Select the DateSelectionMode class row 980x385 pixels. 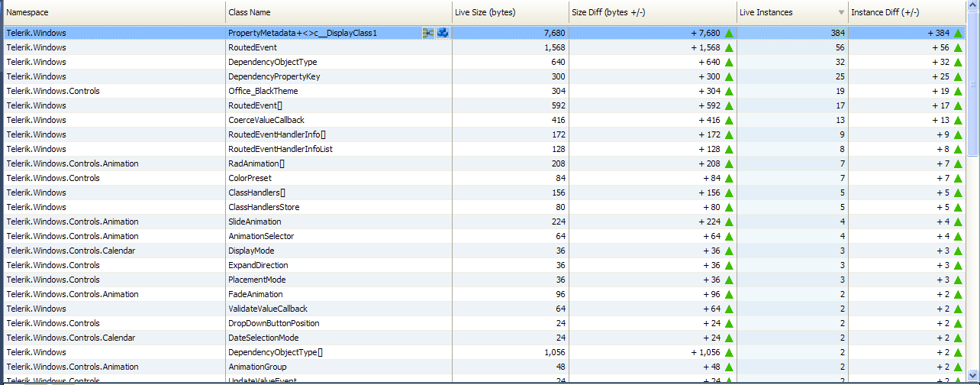(x=484, y=338)
